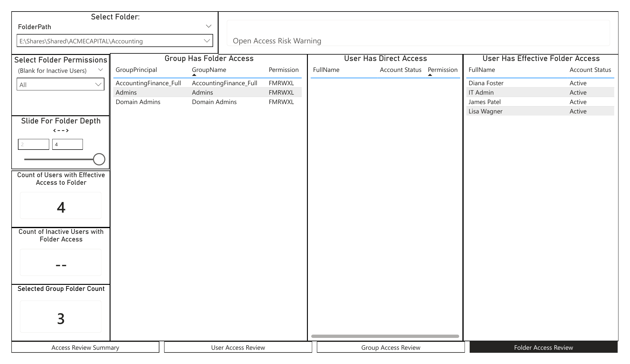Open the Access Review Summary page
Viewport: 630px width, 364px height.
point(85,347)
